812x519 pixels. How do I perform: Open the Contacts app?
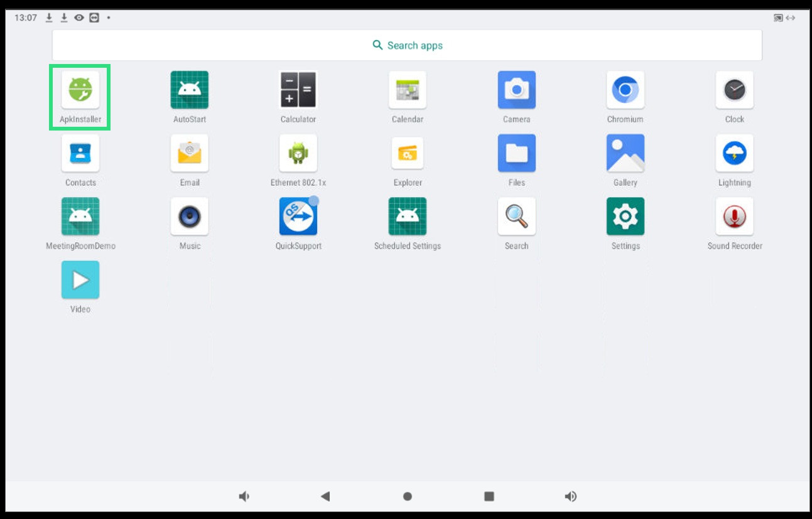click(x=80, y=153)
